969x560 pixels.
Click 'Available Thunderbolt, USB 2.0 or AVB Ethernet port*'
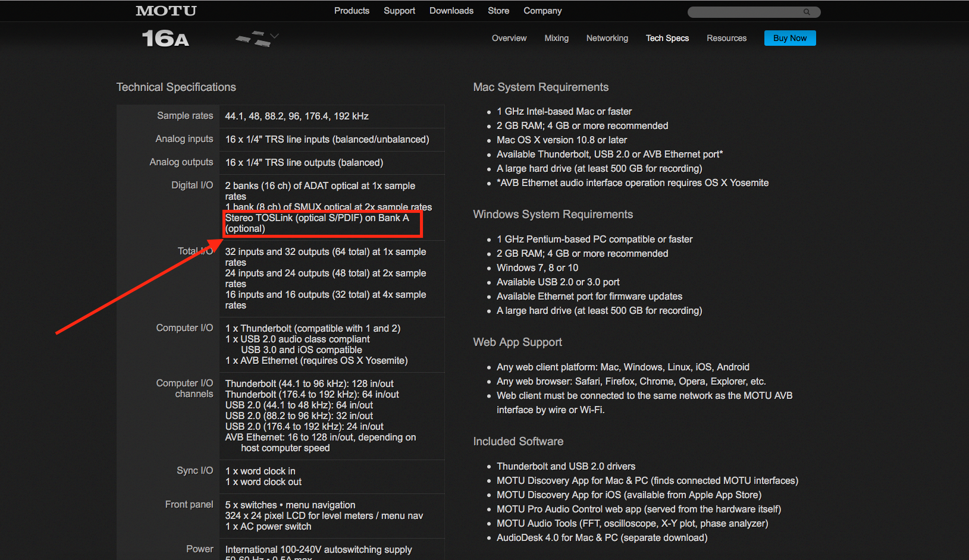610,155
